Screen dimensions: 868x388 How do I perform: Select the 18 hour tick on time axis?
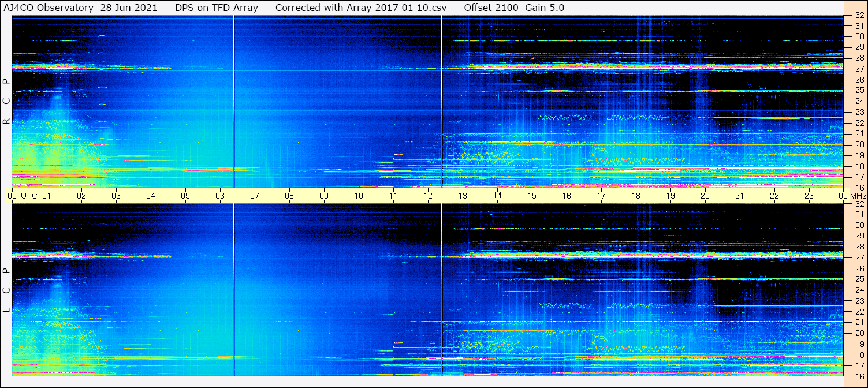635,196
